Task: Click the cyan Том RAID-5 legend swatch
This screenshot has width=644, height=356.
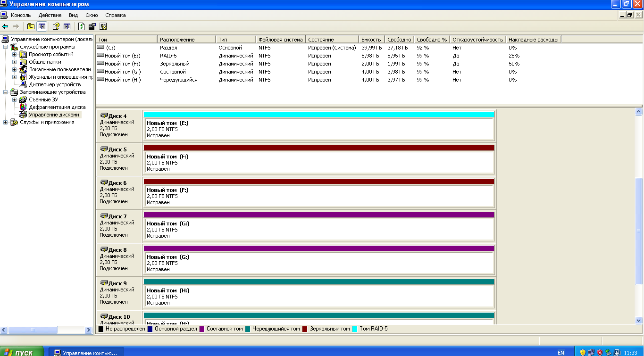Action: tap(355, 329)
